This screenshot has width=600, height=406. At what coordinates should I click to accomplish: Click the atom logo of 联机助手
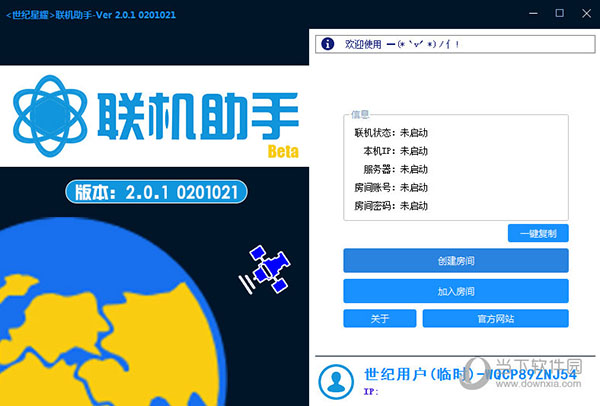coord(50,116)
